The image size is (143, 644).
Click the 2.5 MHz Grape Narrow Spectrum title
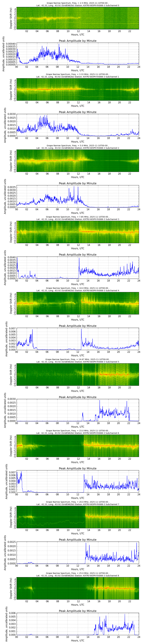tap(78, 3)
